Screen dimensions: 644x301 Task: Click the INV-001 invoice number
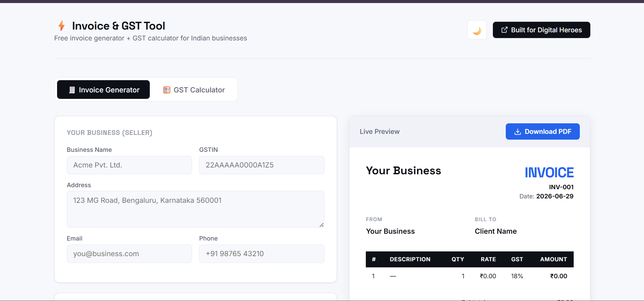pyautogui.click(x=561, y=187)
